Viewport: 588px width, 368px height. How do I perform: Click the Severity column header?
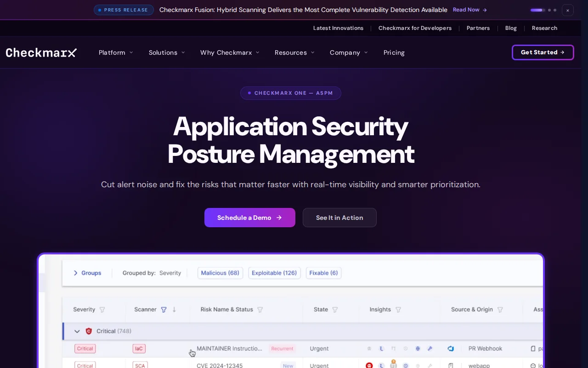pos(84,310)
